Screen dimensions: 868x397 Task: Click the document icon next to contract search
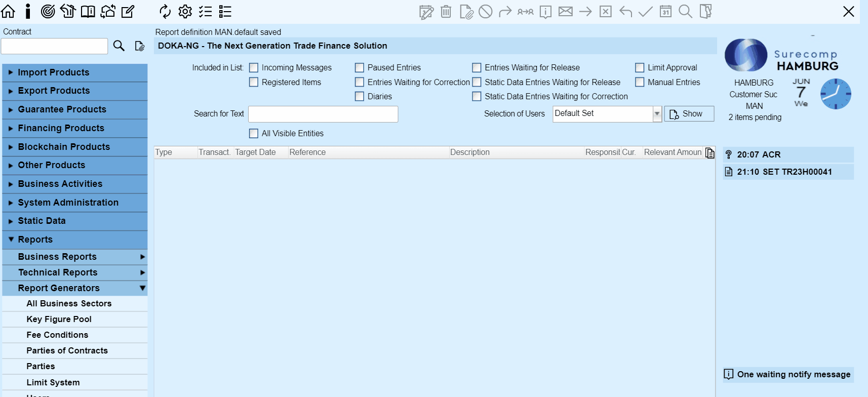140,46
